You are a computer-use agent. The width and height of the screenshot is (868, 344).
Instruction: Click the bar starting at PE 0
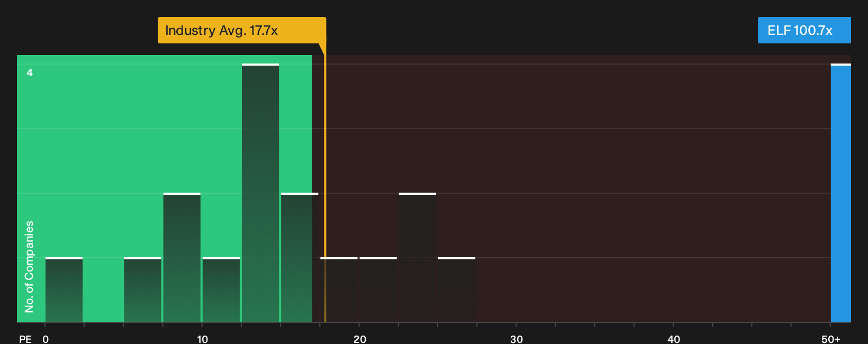(x=64, y=289)
